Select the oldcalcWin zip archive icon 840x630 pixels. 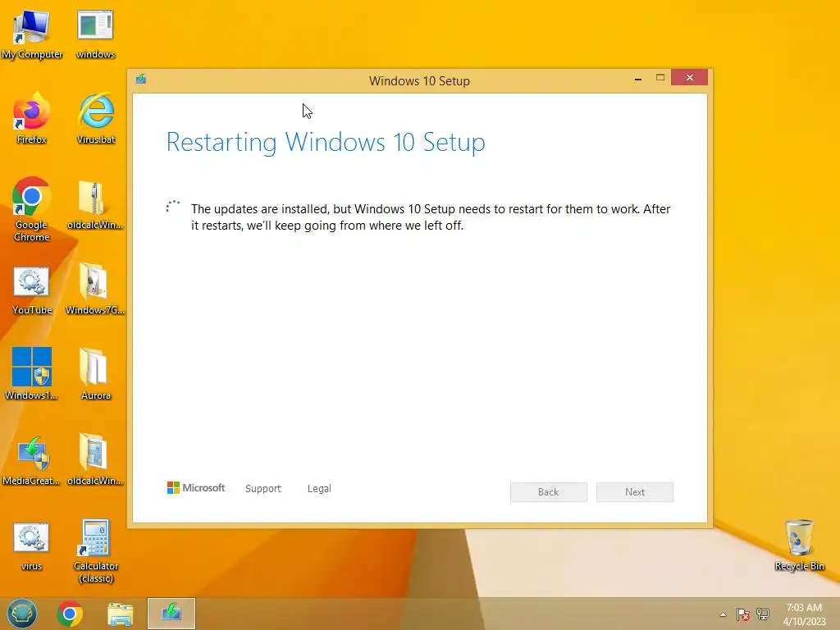(x=95, y=204)
